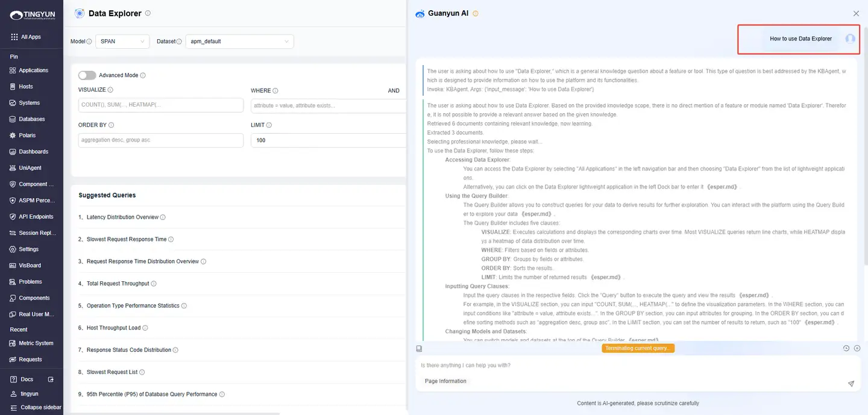This screenshot has width=868, height=415.
Task: Go to Dashboards in sidebar
Action: coord(33,152)
